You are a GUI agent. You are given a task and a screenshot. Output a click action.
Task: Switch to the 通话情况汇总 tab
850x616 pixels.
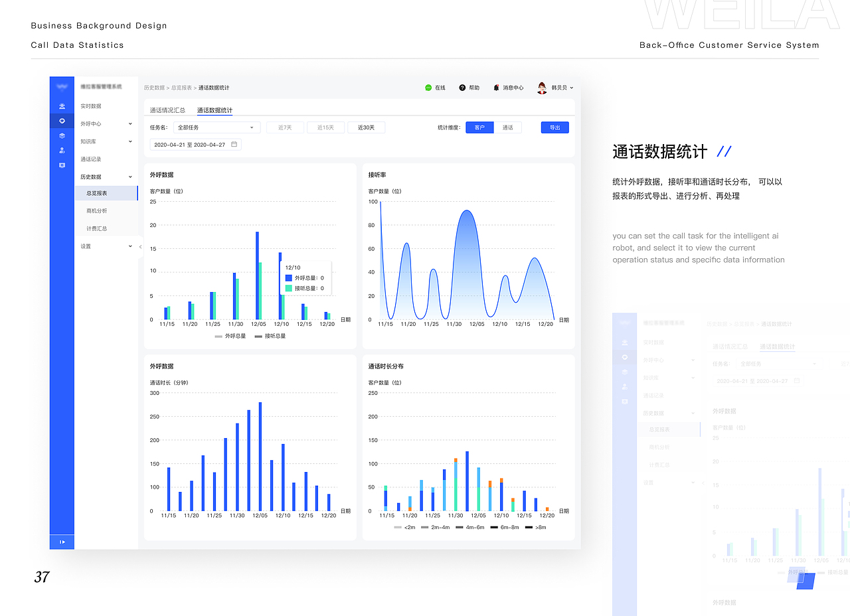tap(167, 110)
